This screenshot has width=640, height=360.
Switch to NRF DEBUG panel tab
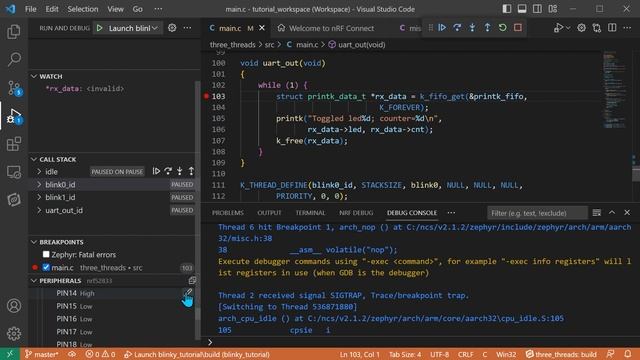[356, 213]
